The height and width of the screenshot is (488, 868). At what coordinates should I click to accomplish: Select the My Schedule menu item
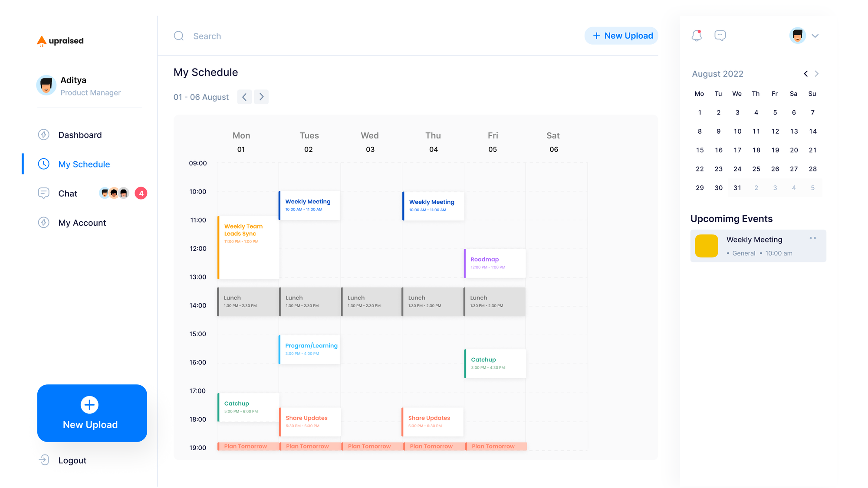[83, 164]
